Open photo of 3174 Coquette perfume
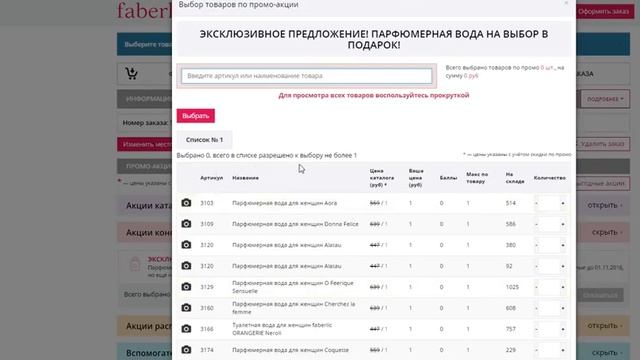The width and height of the screenshot is (640, 360). click(x=186, y=350)
